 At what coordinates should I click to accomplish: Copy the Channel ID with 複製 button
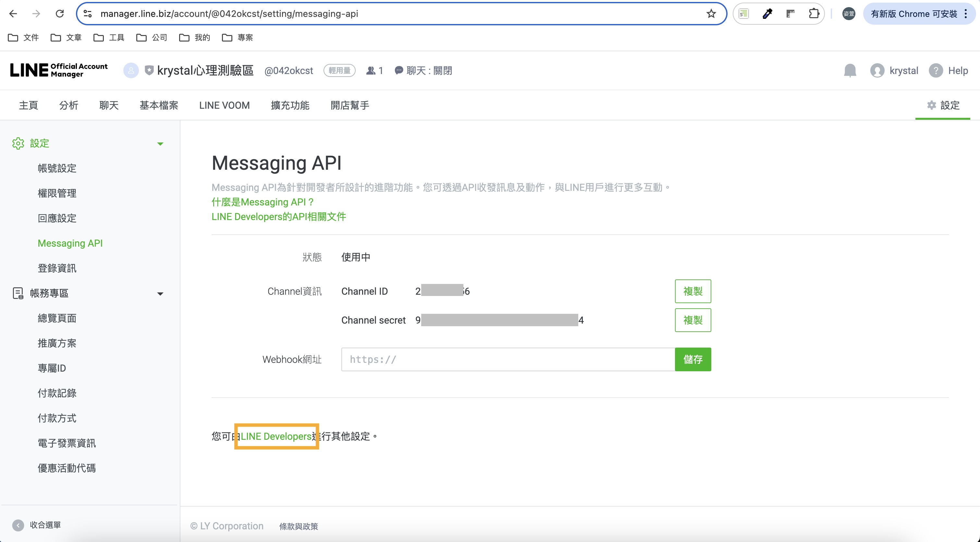tap(693, 291)
